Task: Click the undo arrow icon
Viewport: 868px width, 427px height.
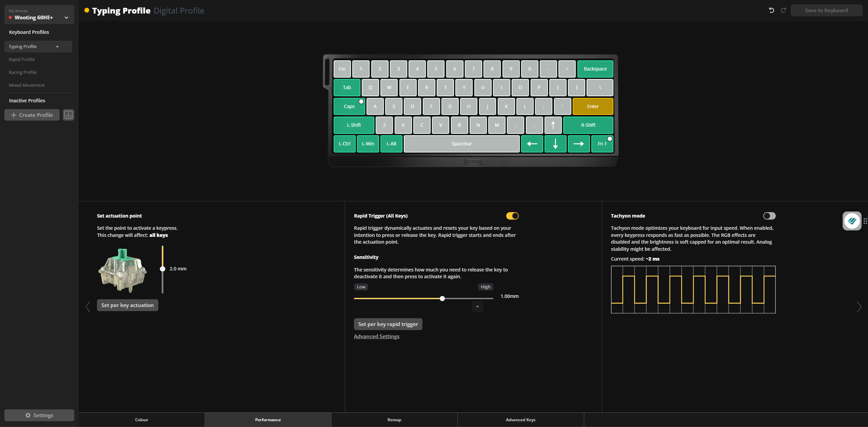Action: point(771,10)
